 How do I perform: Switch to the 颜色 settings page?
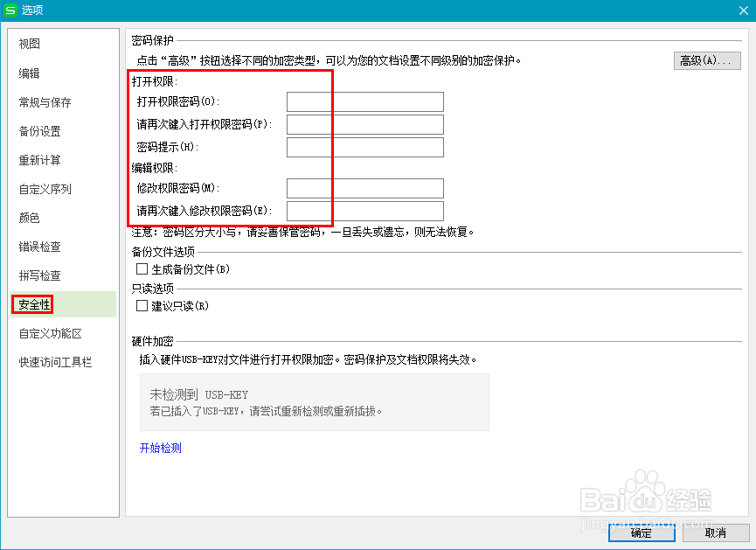click(x=29, y=217)
